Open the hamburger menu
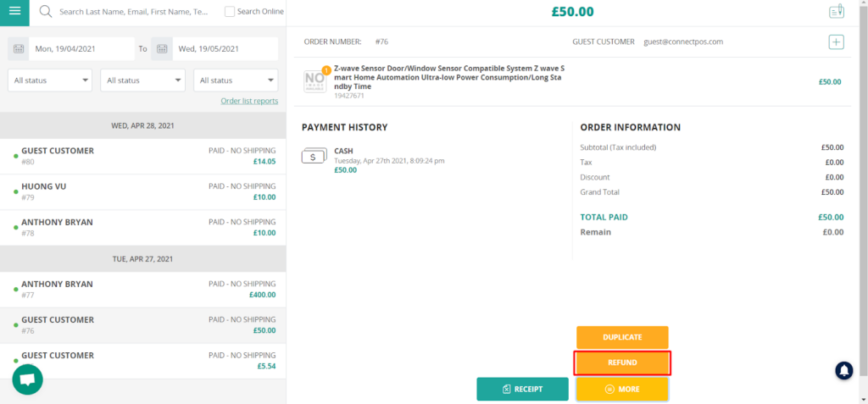Screen dimensions: 868x404 tap(14, 12)
